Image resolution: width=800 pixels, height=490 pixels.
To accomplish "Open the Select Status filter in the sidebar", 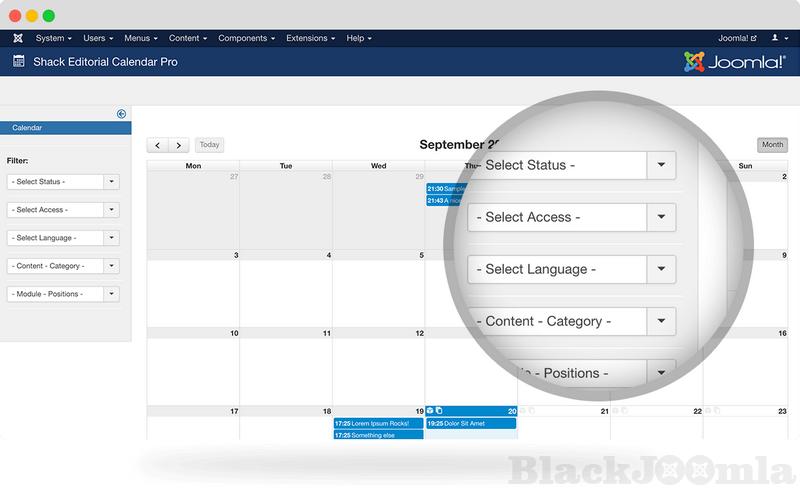I will click(63, 182).
